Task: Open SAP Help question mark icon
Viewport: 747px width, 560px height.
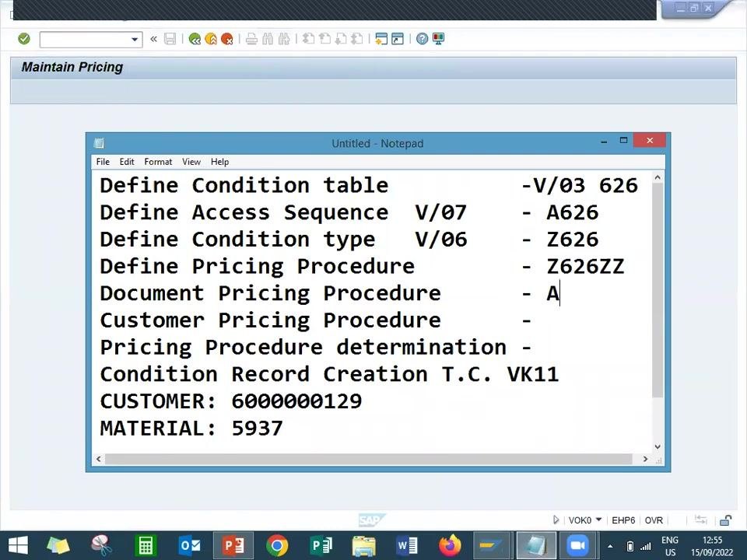Action: [422, 39]
